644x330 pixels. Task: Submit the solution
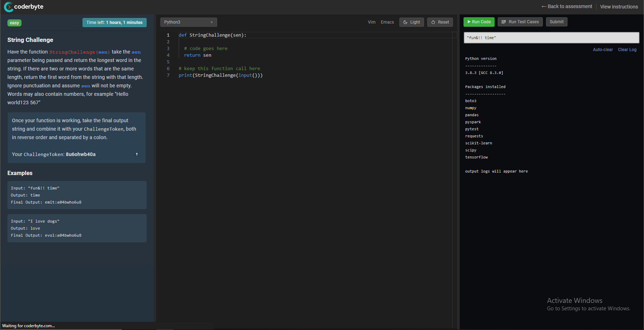pyautogui.click(x=556, y=21)
